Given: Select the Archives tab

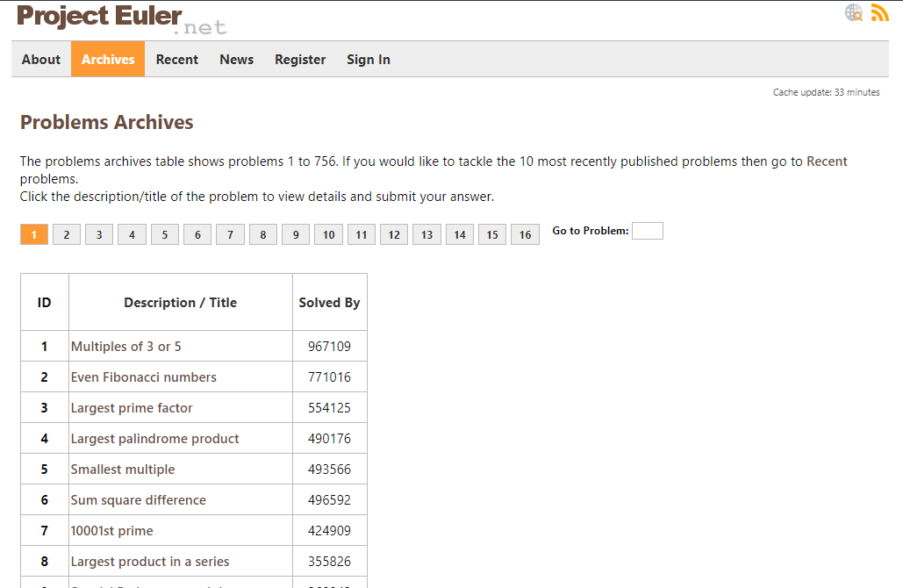Looking at the screenshot, I should click(x=108, y=60).
